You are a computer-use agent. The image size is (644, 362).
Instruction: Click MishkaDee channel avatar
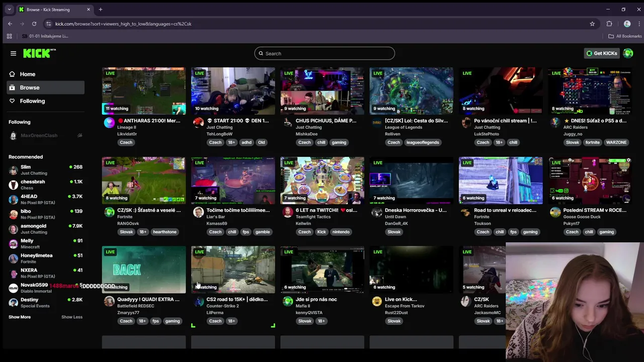tap(288, 122)
